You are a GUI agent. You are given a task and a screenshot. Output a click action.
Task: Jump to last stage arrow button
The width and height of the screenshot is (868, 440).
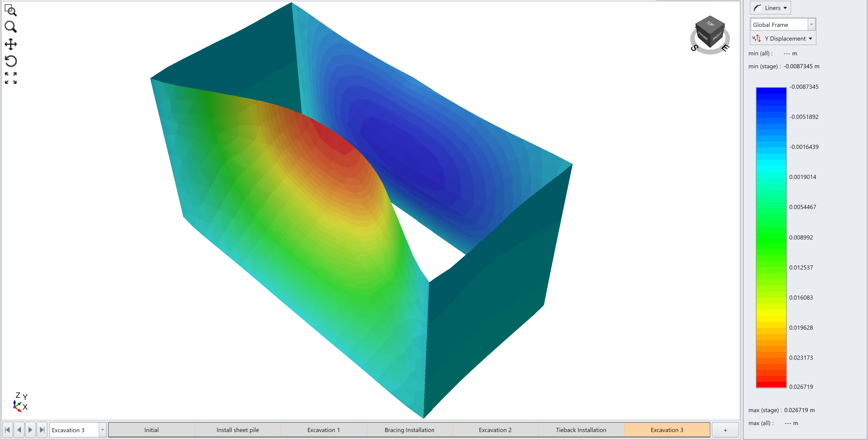point(42,430)
